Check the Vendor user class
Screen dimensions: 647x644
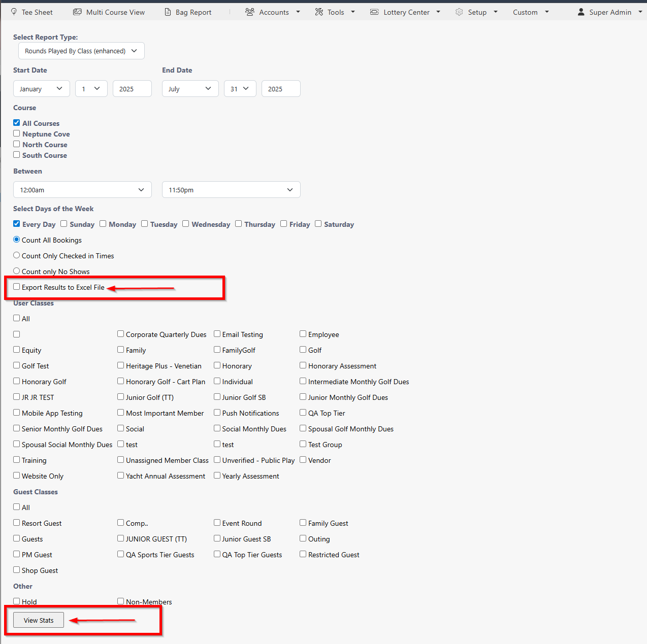tap(303, 460)
